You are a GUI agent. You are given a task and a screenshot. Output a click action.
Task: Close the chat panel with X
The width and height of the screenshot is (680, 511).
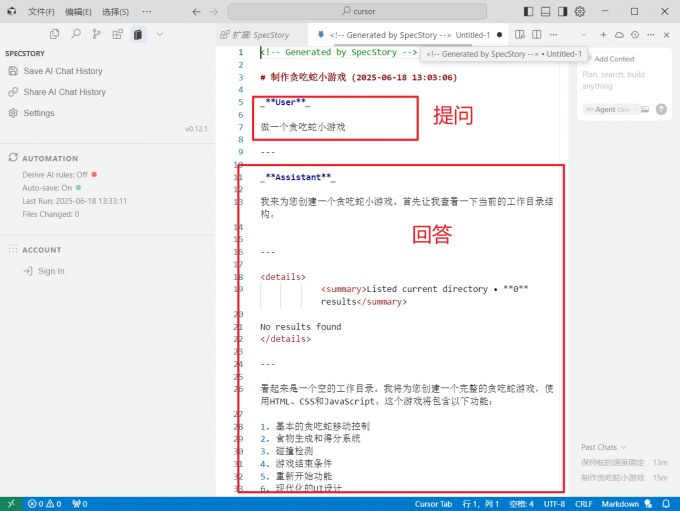pos(667,35)
